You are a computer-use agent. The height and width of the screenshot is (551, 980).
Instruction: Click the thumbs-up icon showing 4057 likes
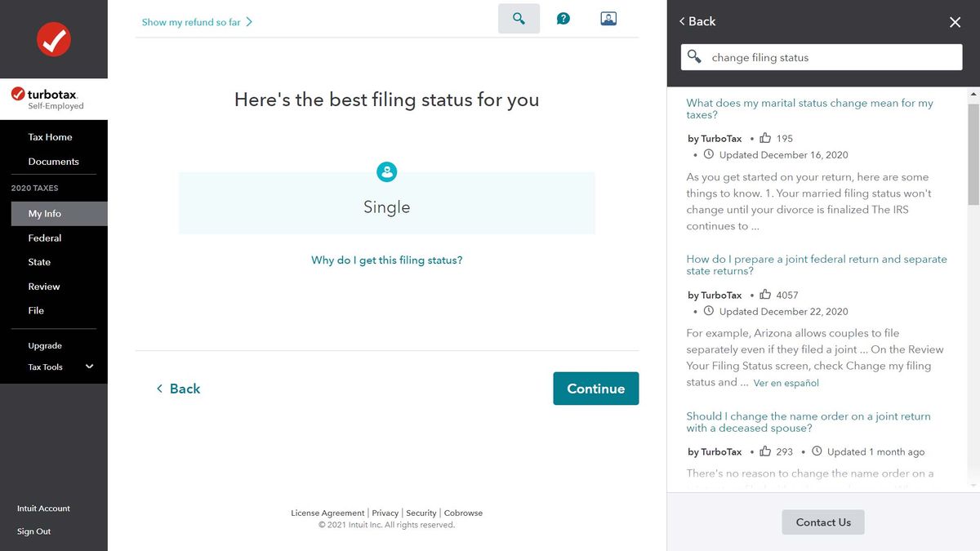pyautogui.click(x=764, y=295)
